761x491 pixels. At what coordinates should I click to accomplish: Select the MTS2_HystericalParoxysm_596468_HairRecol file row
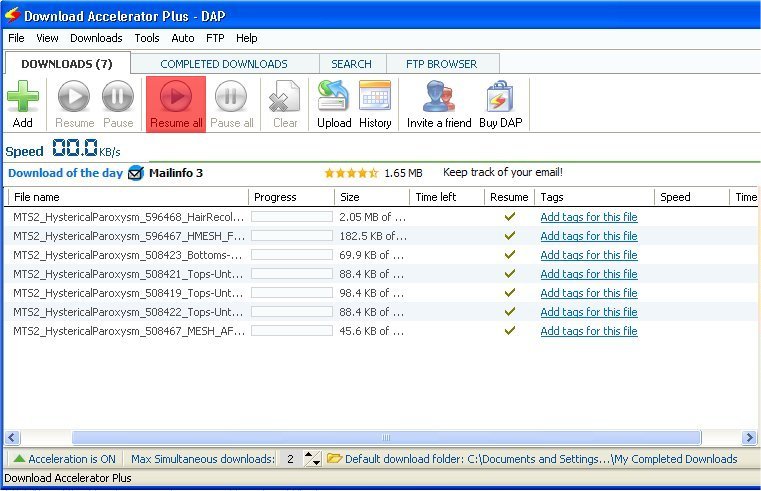click(381, 217)
